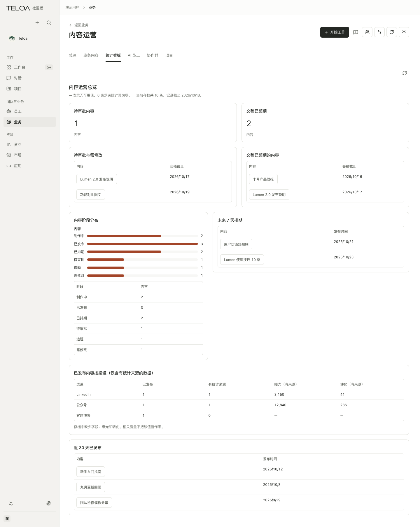Screen dimensions: 420x527
Task: Click the 开始工作 button
Action: (335, 32)
